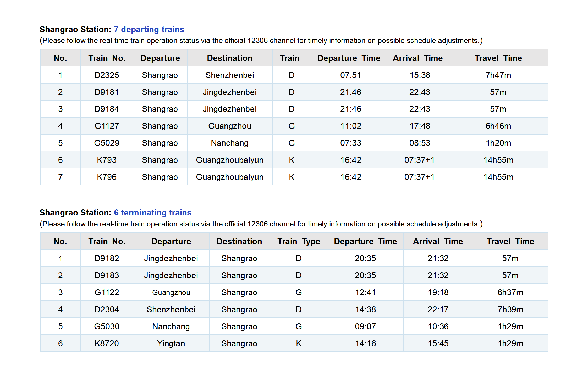Click Guangzhoubaiyun destination for K796

[x=230, y=177]
